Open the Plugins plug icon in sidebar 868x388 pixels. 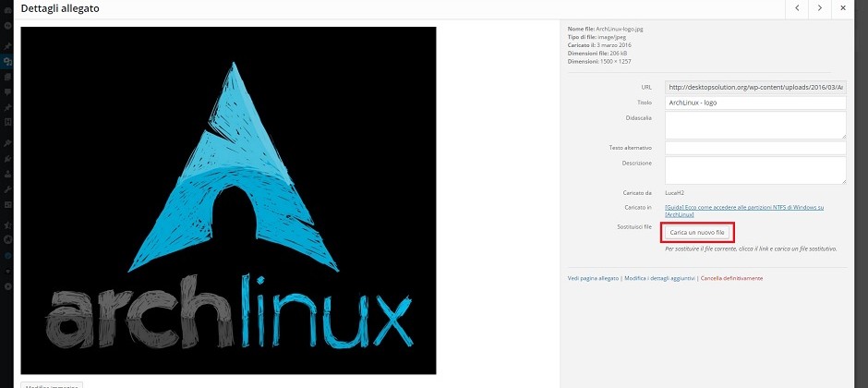coord(7,158)
